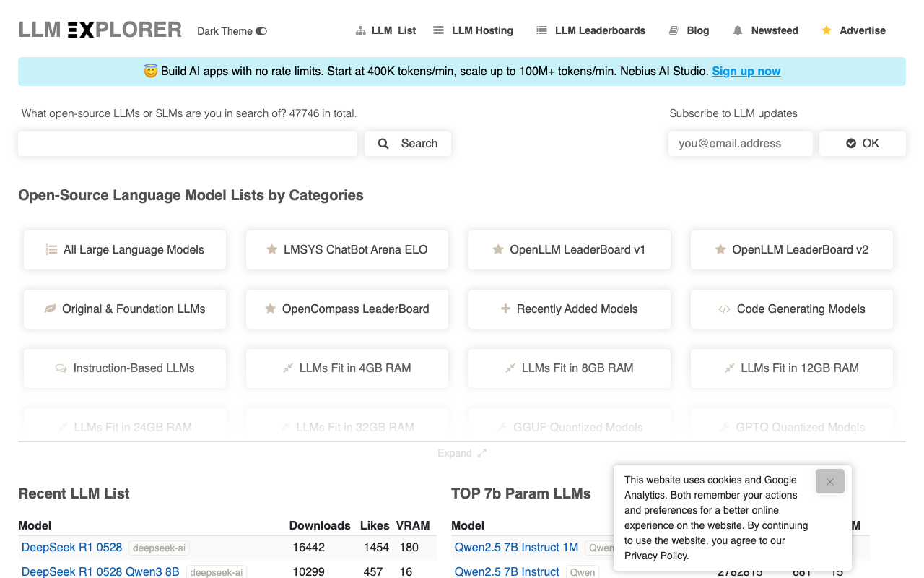Click the Downloads column header

[320, 525]
